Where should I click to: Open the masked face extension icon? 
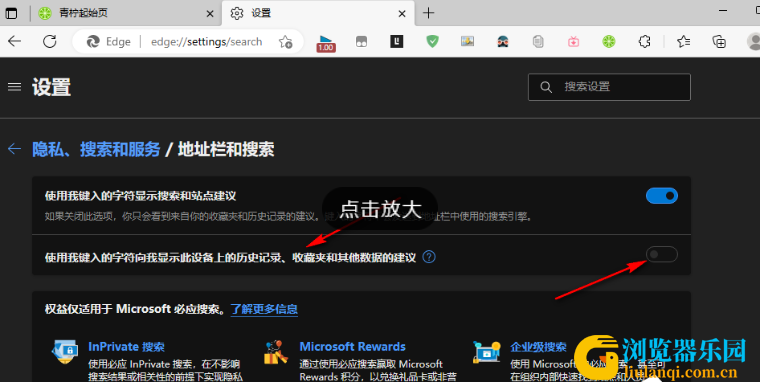coord(503,42)
